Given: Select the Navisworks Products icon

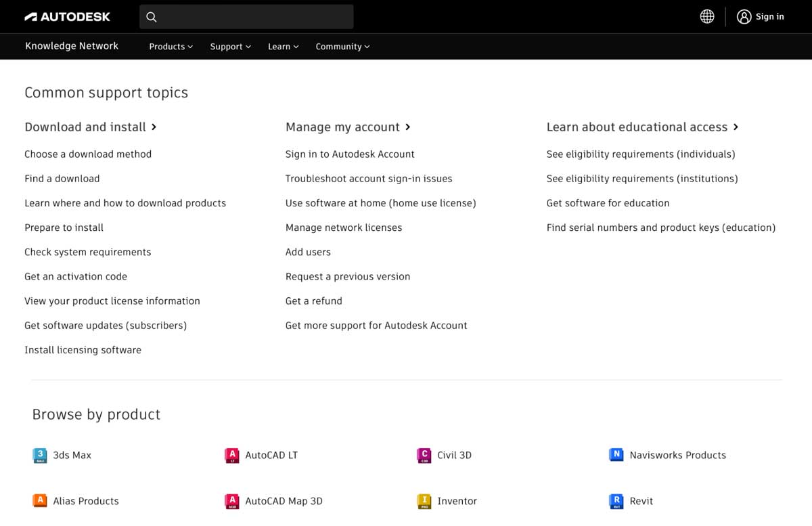Looking at the screenshot, I should 616,455.
